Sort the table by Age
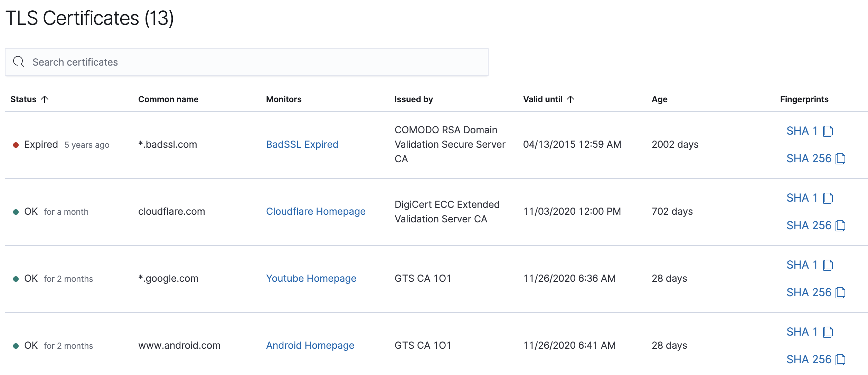Screen dimensions: 868x375 tap(659, 99)
